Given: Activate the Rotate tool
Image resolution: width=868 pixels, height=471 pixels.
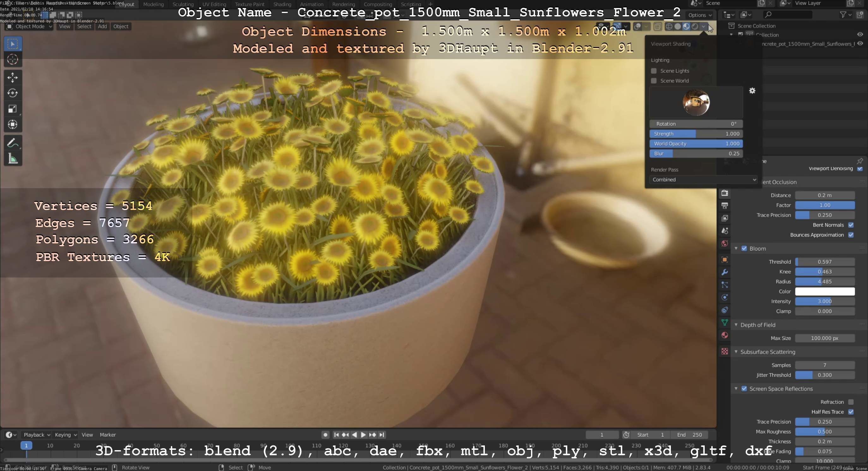Looking at the screenshot, I should click(x=13, y=93).
